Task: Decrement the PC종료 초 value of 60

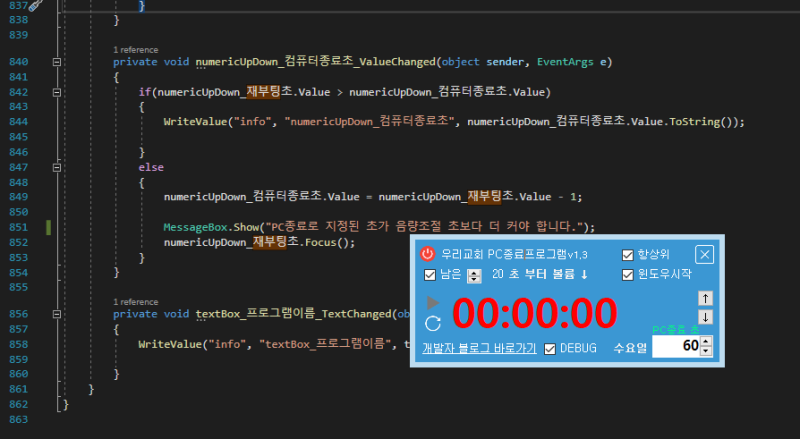Action: 706,351
